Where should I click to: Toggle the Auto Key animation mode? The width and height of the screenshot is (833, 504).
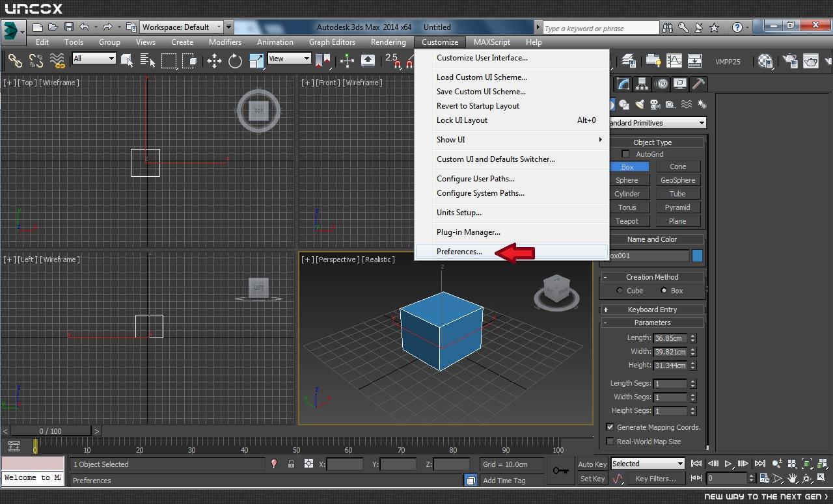point(592,464)
